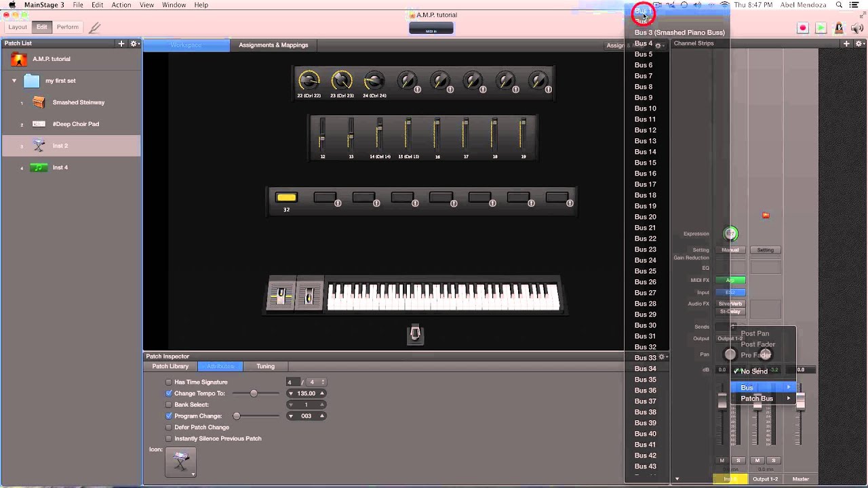
Task: Select the A.M.P. tutorial concert icon
Action: [20, 59]
